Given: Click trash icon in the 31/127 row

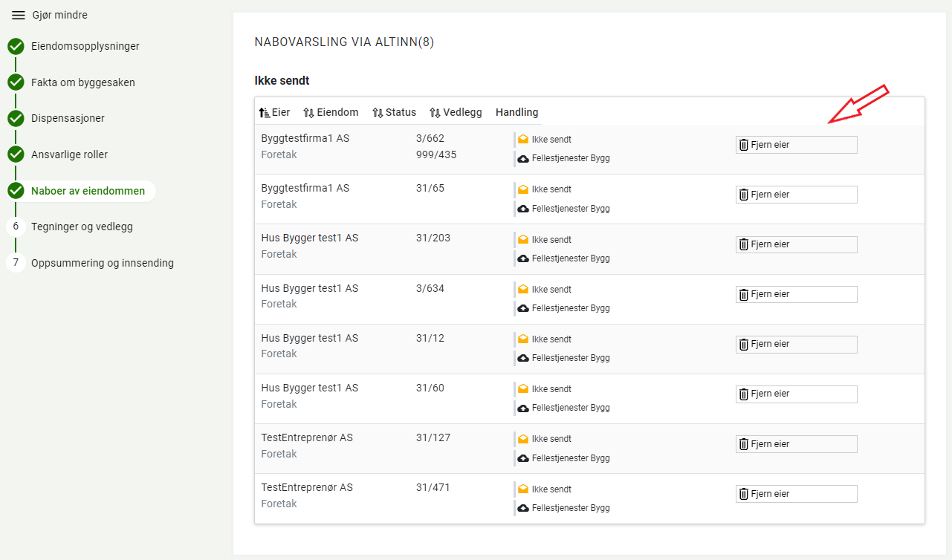Looking at the screenshot, I should [x=743, y=444].
